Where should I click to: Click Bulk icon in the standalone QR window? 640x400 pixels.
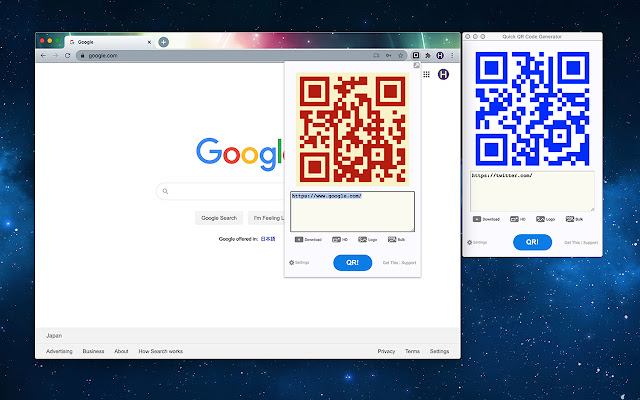pyautogui.click(x=568, y=218)
